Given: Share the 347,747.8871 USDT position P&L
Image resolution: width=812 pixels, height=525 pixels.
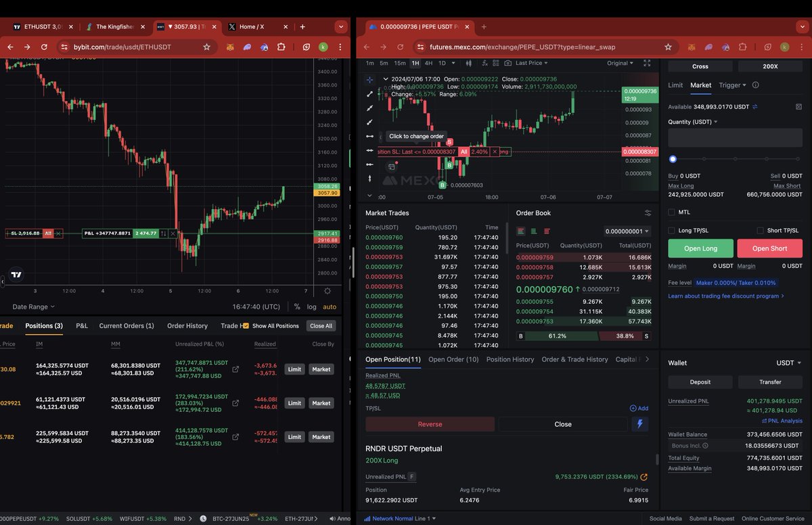Looking at the screenshot, I should [235, 369].
